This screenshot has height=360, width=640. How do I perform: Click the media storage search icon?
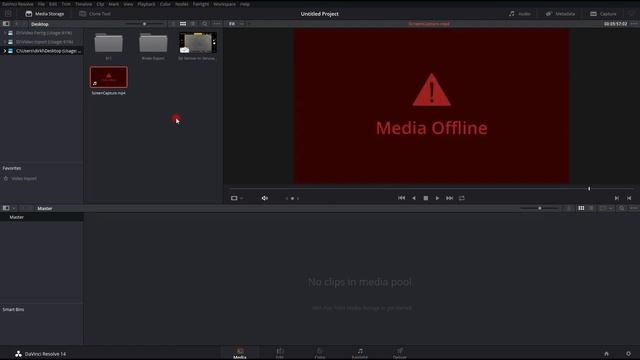coord(205,24)
